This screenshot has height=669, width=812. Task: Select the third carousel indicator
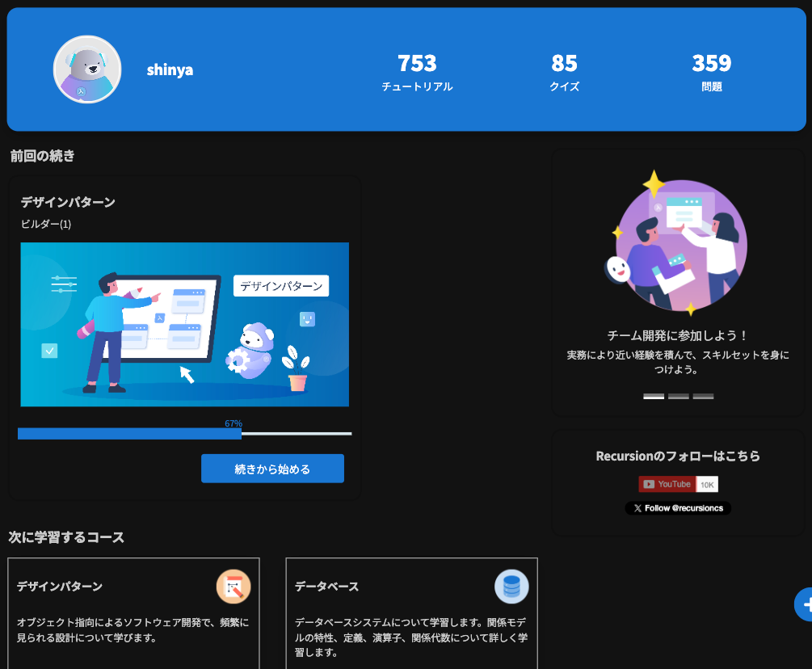[x=703, y=396]
